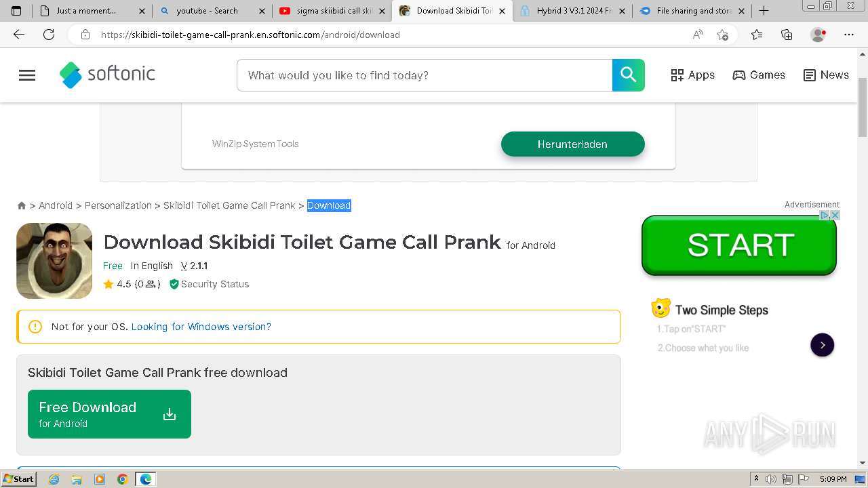Click the green START advertisement button
The height and width of the screenshot is (488, 868).
click(739, 245)
